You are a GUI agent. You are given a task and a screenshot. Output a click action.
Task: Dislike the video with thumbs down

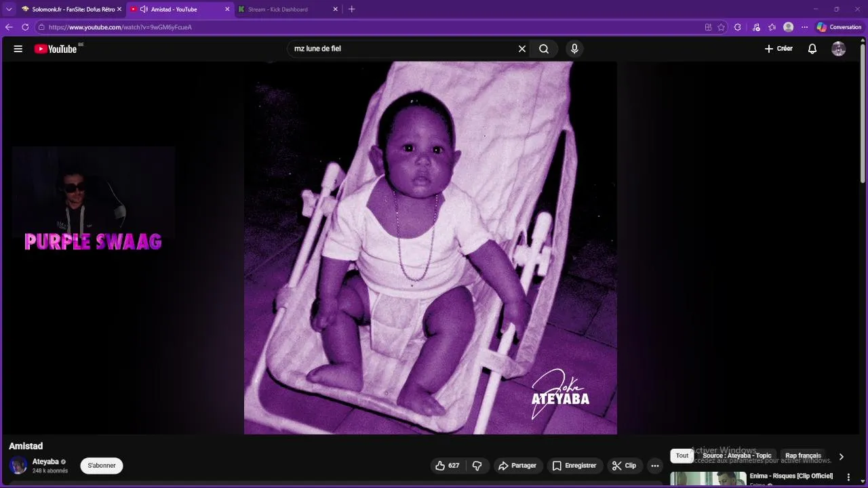coord(477,466)
